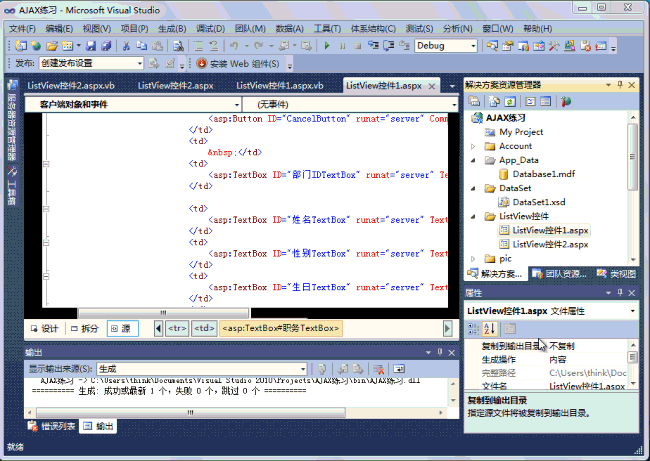Switch to 拆分 split view
The height and width of the screenshot is (461, 650).
pyautogui.click(x=85, y=328)
